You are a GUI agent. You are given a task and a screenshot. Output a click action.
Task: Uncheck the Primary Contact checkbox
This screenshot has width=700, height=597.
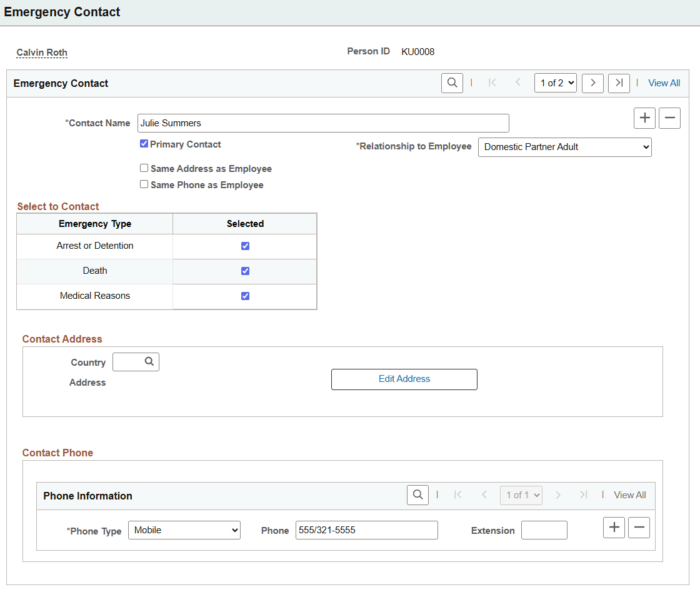144,144
